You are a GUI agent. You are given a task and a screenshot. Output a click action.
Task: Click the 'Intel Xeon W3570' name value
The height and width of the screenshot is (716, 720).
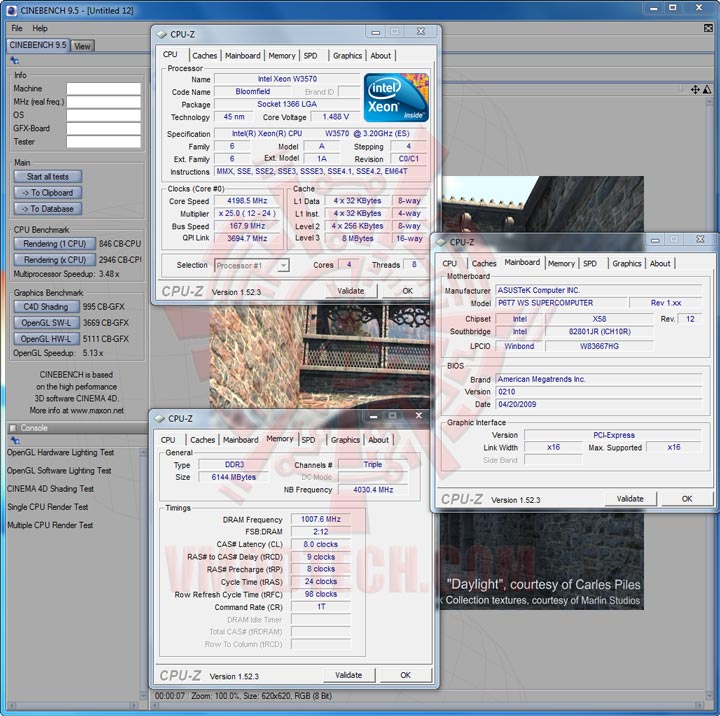click(x=287, y=79)
